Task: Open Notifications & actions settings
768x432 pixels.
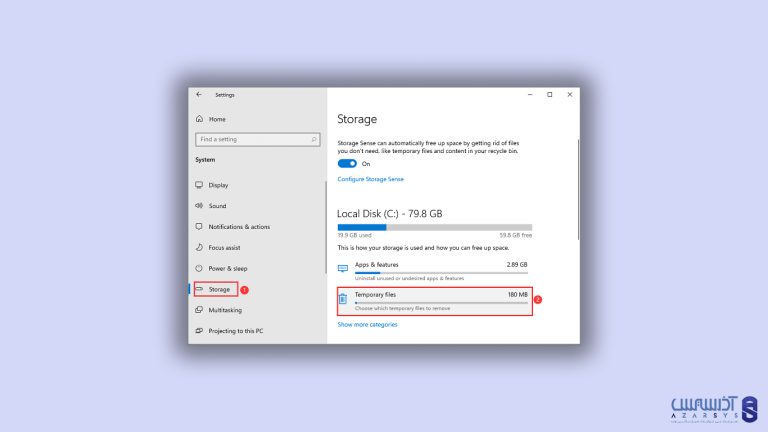Action: 239,227
